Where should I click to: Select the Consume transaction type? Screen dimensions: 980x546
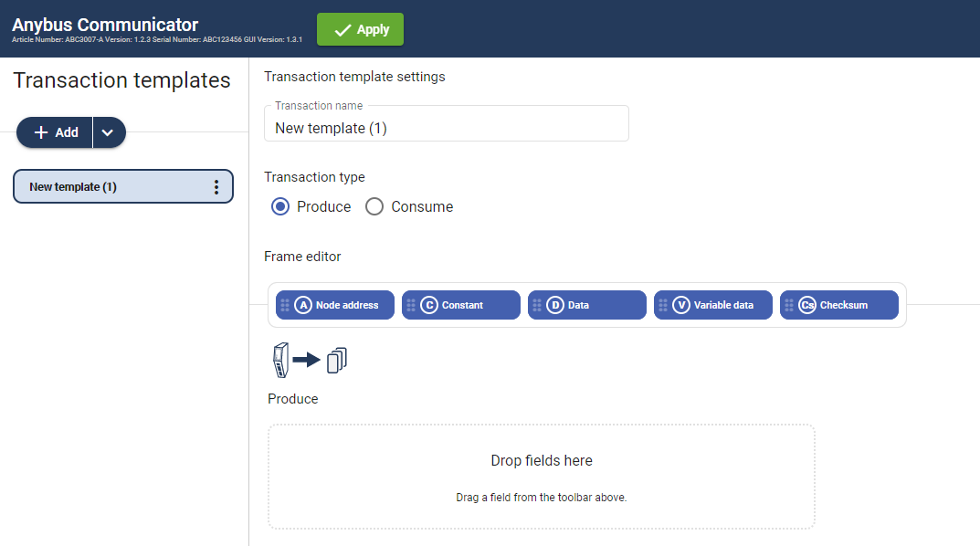374,206
